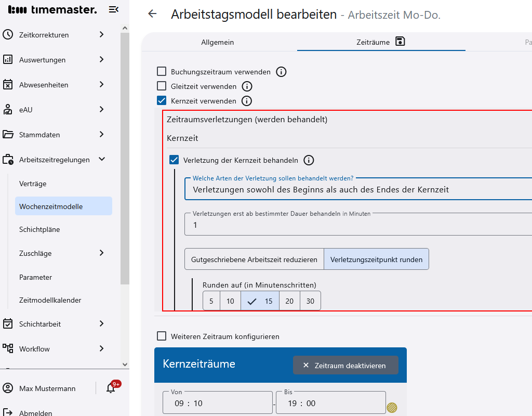Select Gutgeschriebene Arbeitszeit reduzieren option
This screenshot has width=532, height=416.
point(254,259)
